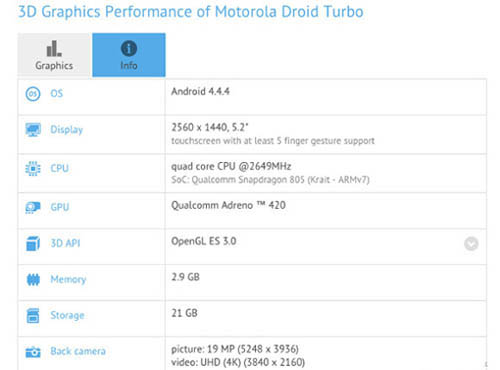The height and width of the screenshot is (370, 500).
Task: Click the Display monitor icon
Action: [33, 130]
